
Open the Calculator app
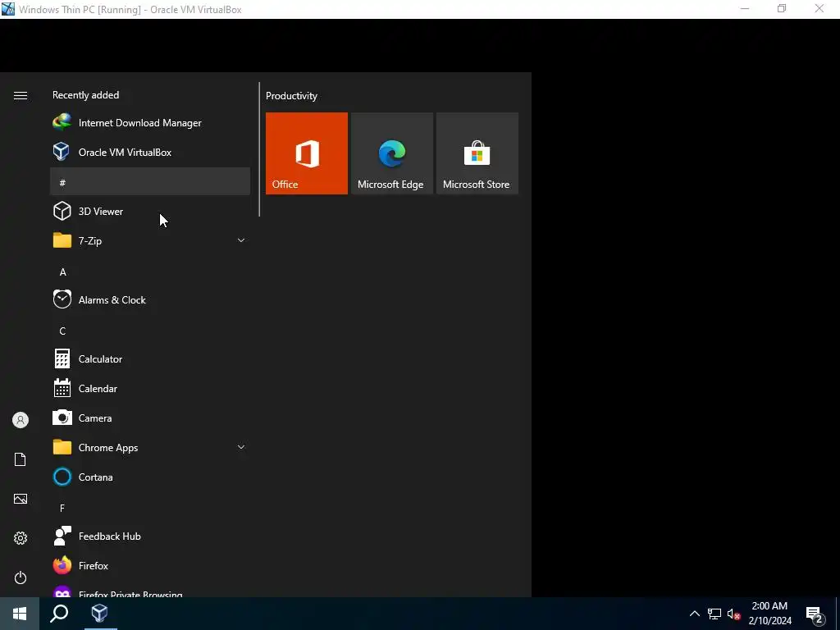(150, 359)
